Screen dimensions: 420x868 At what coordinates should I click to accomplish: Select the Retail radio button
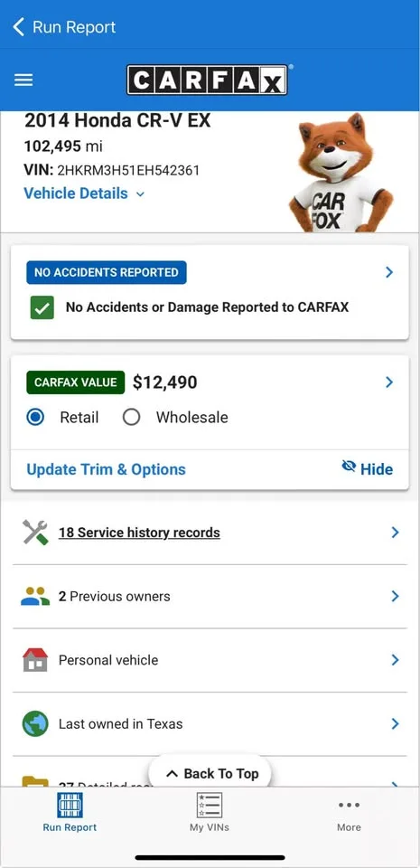(x=35, y=418)
